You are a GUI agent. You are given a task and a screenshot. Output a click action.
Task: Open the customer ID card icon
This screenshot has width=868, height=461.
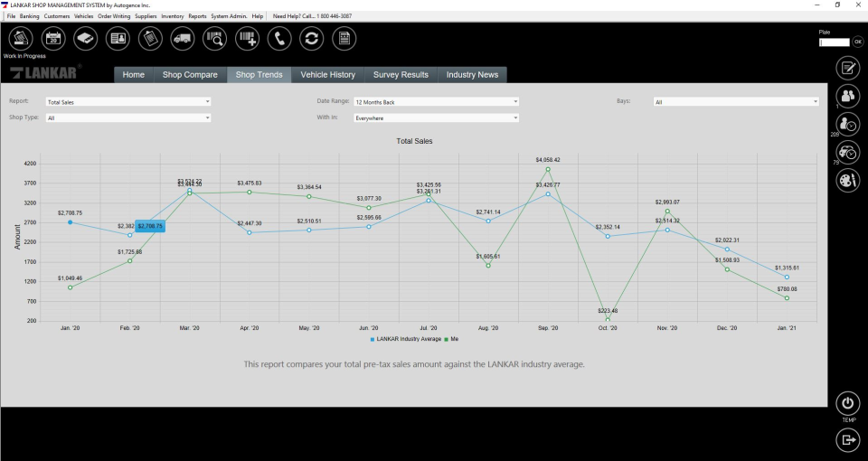(118, 39)
